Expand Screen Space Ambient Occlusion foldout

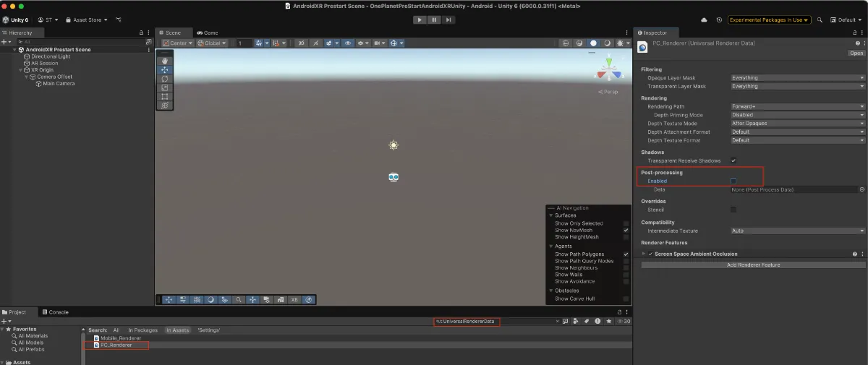(644, 254)
